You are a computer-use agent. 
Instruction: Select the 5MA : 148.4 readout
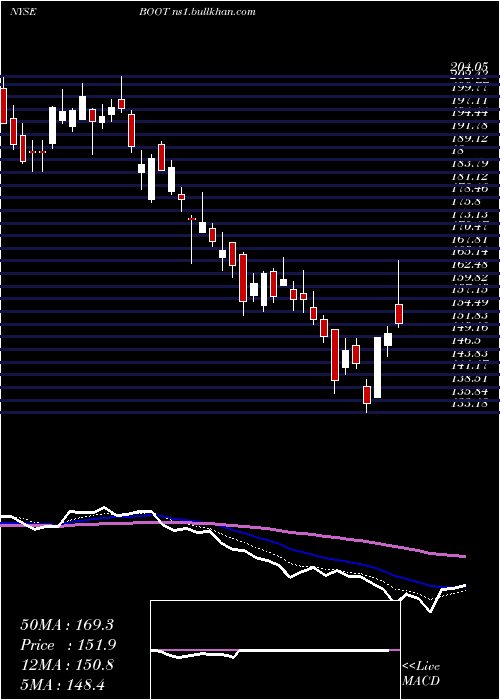coord(62,684)
